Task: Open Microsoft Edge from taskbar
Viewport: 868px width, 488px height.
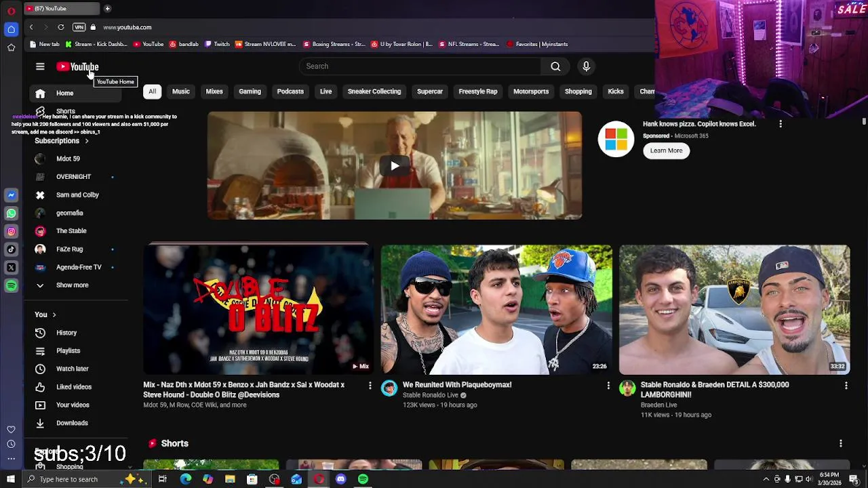Action: (185, 479)
